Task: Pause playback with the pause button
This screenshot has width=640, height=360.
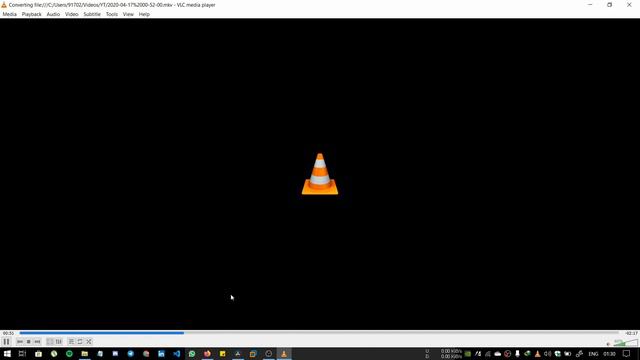Action: pos(6,342)
